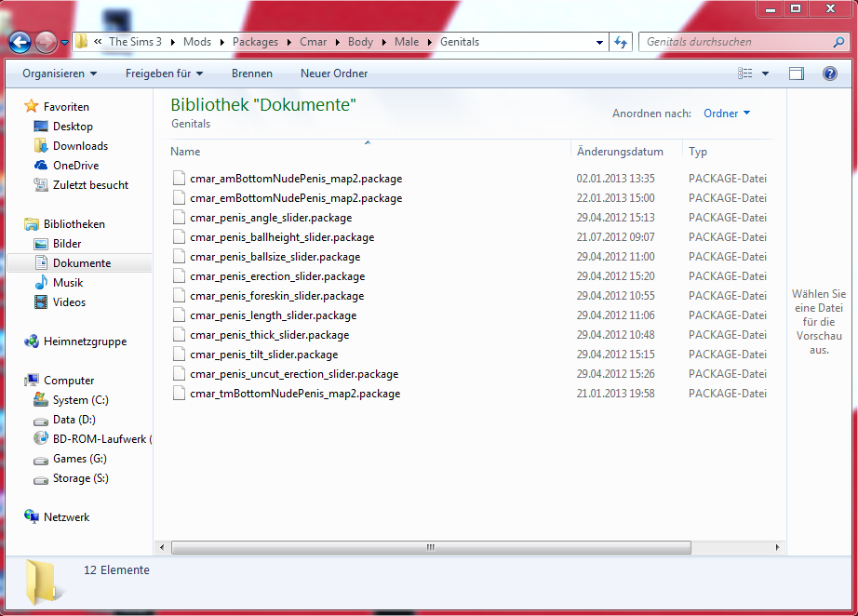Create a folder with Neuer Ordner
This screenshot has height=616, width=858.
click(334, 74)
